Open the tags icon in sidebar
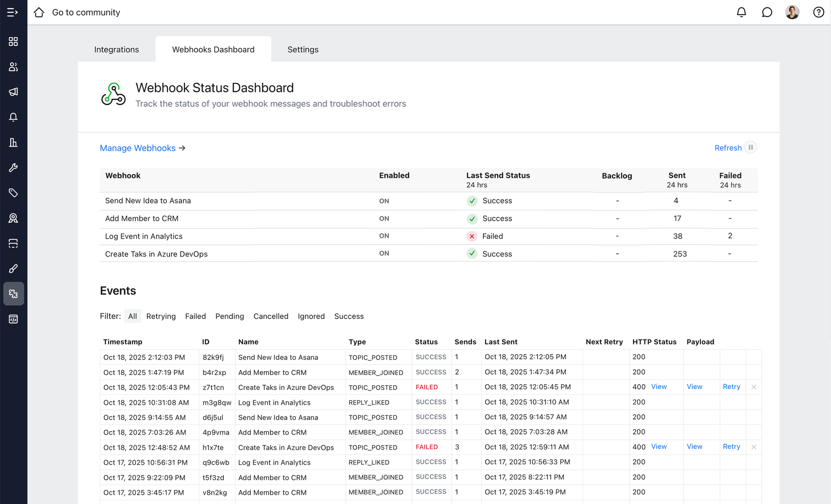Screen dimensions: 831x504 click(13, 193)
